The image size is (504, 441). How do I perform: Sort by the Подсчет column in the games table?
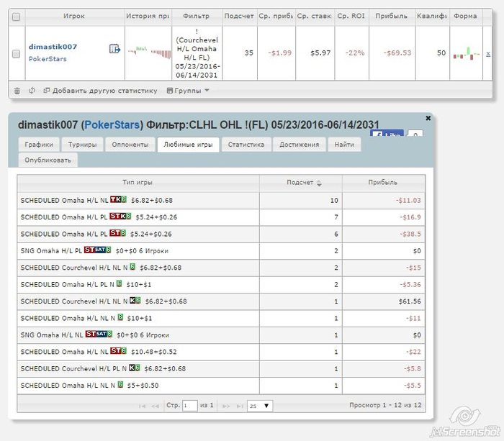pyautogui.click(x=300, y=183)
